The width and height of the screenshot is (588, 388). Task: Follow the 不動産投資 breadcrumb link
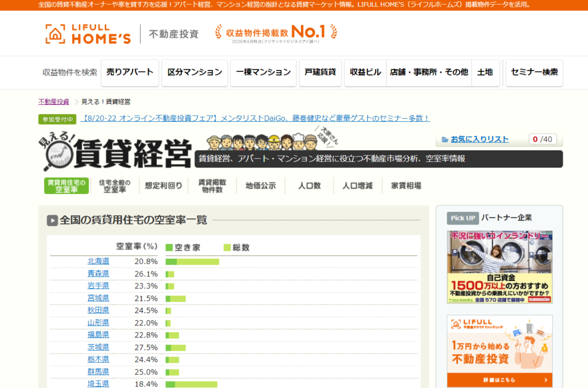[x=53, y=102]
